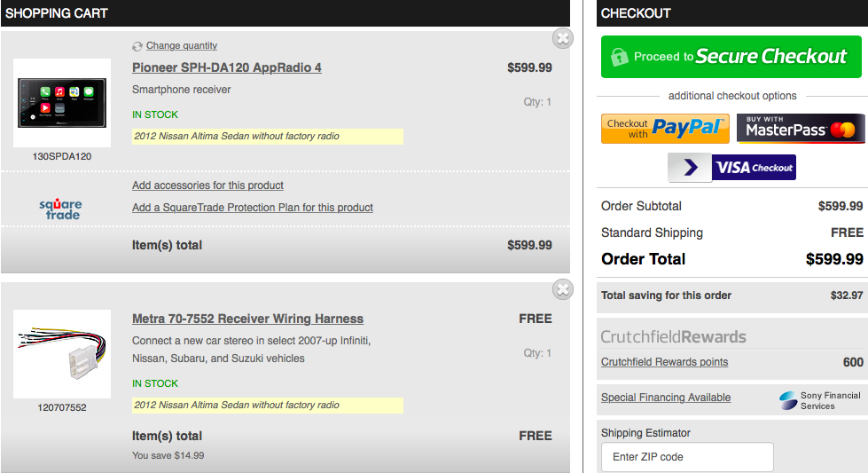This screenshot has height=473, width=868.
Task: Click the Enter ZIP code field
Action: [687, 457]
